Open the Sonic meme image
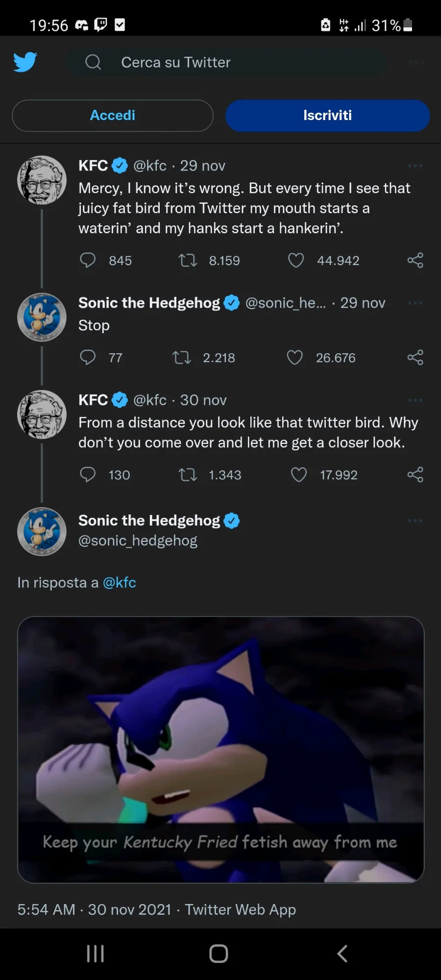441x980 pixels. (220, 749)
